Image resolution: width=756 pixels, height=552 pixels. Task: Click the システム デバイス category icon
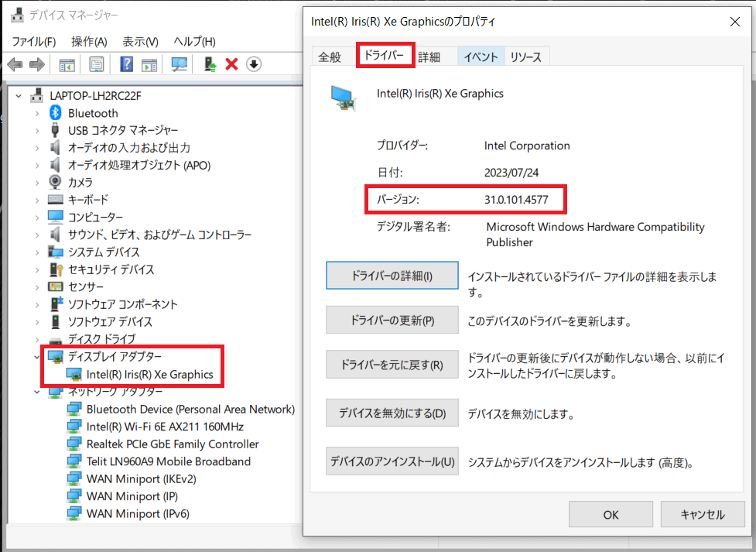[x=56, y=252]
